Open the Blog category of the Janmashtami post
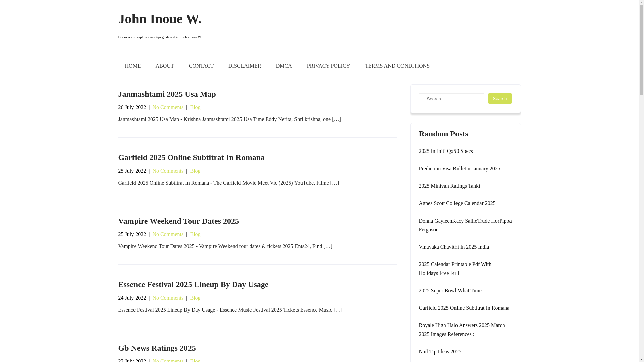644x362 pixels. point(195,107)
